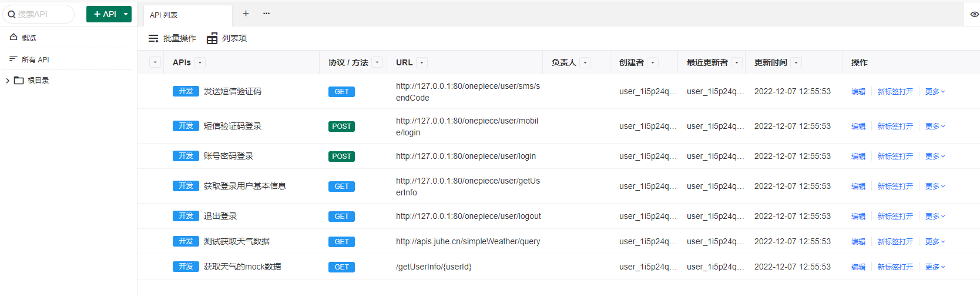980x296 pixels.
Task: Click the plus icon to add tab
Action: [x=246, y=14]
